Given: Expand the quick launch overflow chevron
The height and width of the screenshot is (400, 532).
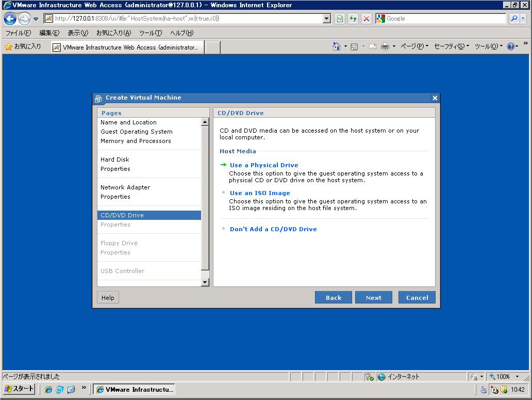Looking at the screenshot, I should point(84,388).
